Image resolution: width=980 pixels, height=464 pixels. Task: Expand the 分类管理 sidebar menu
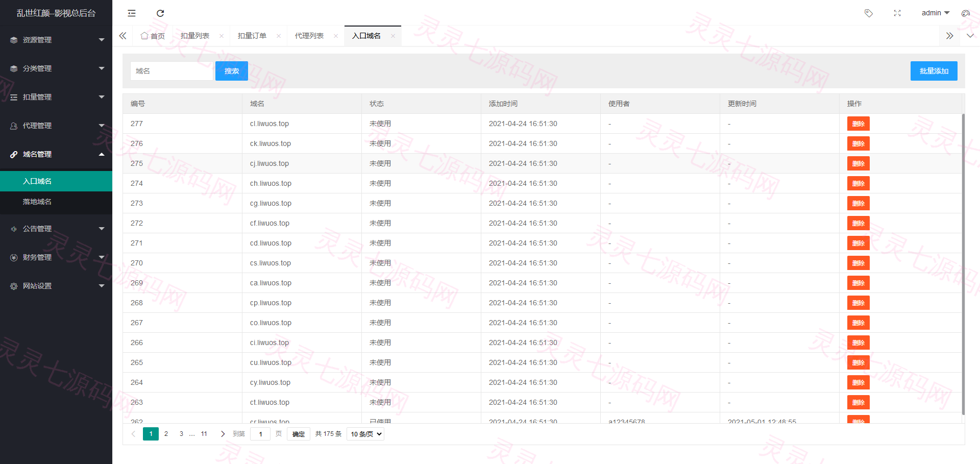56,68
